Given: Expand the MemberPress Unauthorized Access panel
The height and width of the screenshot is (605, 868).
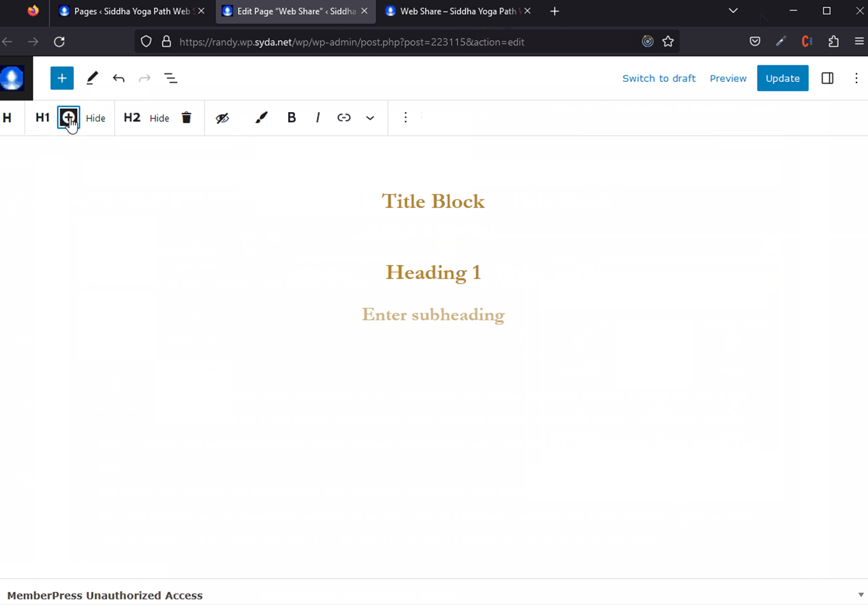Looking at the screenshot, I should [860, 595].
